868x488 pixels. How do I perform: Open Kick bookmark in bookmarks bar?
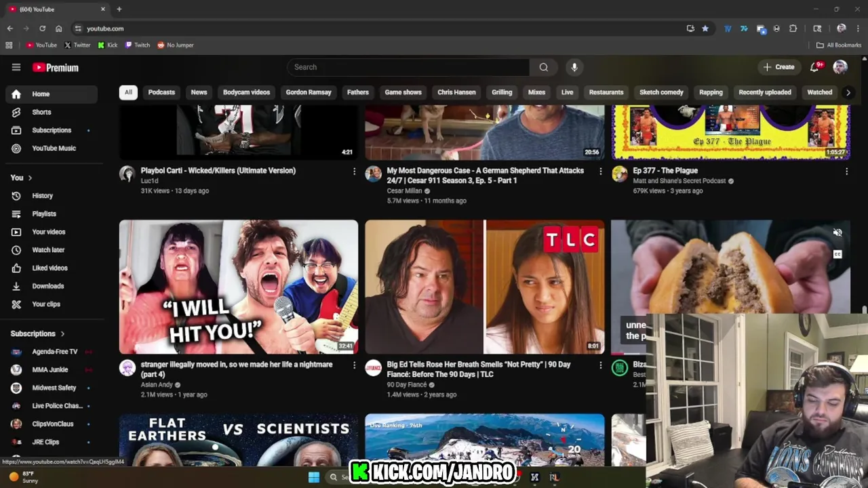(x=108, y=45)
